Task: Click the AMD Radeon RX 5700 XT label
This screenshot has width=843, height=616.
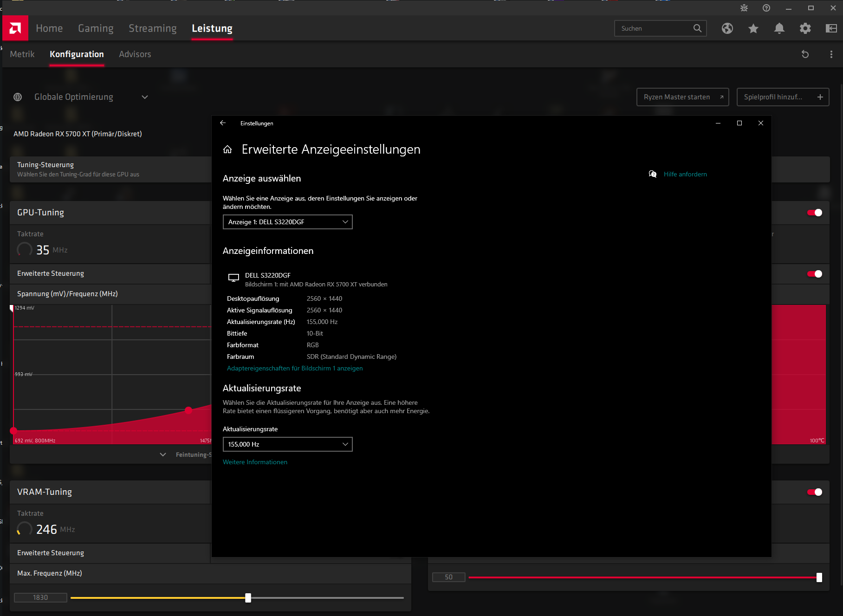Action: click(78, 134)
